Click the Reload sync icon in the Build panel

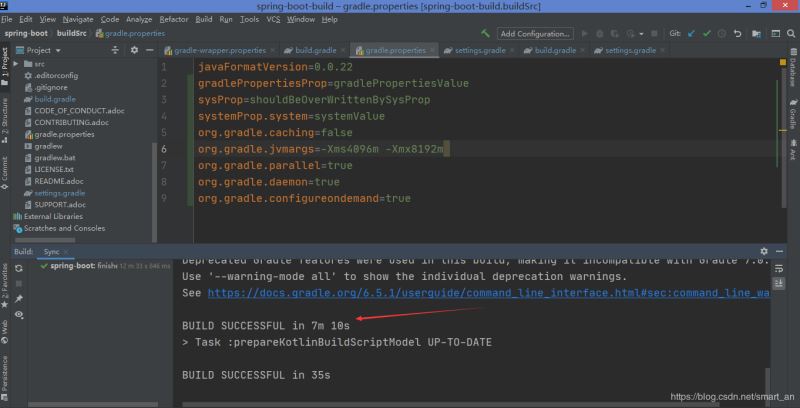click(19, 268)
